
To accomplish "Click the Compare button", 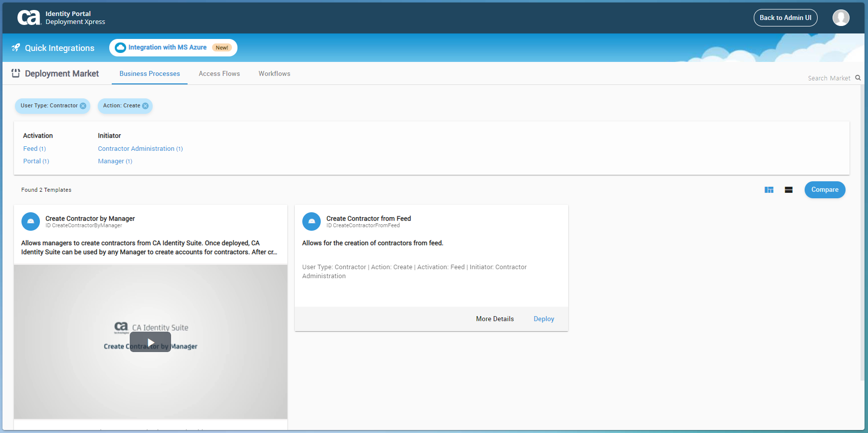I will point(825,190).
